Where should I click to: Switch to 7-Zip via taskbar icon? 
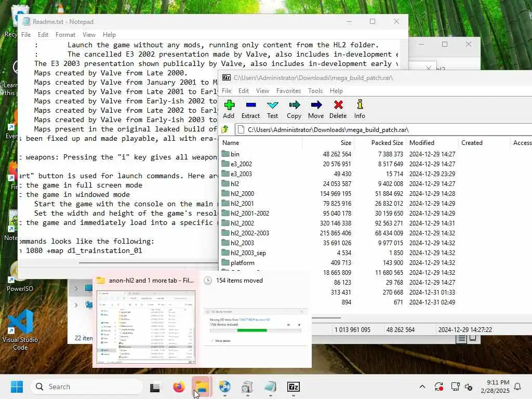[x=294, y=387]
